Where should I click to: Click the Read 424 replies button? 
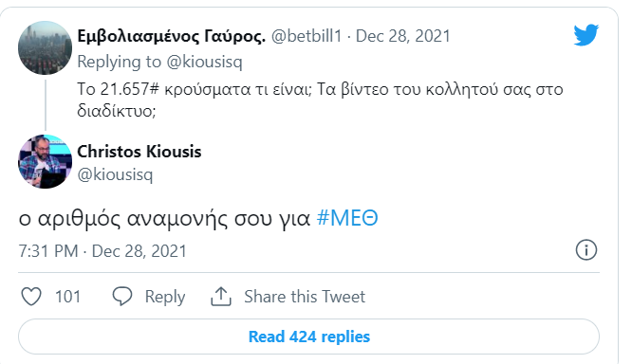point(308,337)
